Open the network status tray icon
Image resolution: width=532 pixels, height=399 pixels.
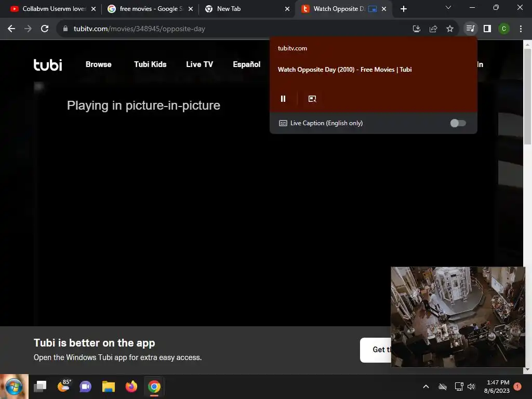[x=459, y=387]
